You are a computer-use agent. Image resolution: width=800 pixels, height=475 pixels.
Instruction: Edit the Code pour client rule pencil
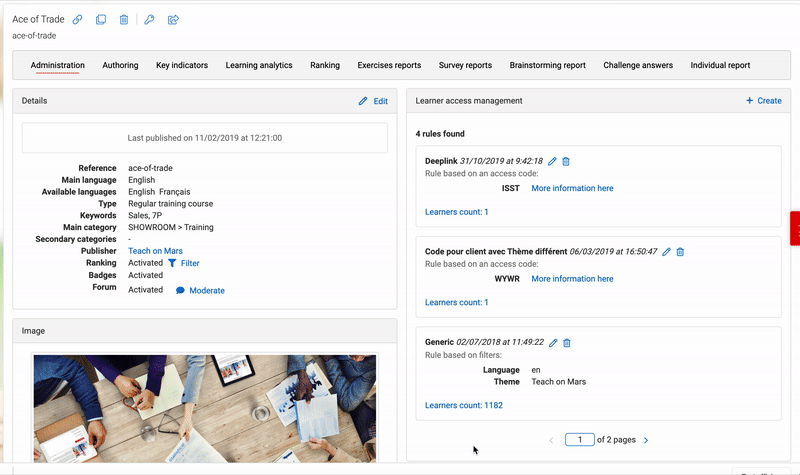point(666,252)
